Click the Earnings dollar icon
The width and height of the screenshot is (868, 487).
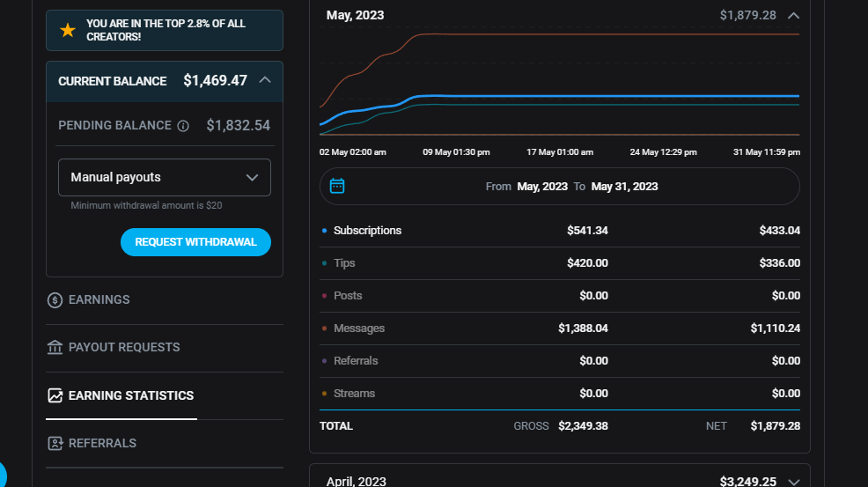tap(55, 300)
